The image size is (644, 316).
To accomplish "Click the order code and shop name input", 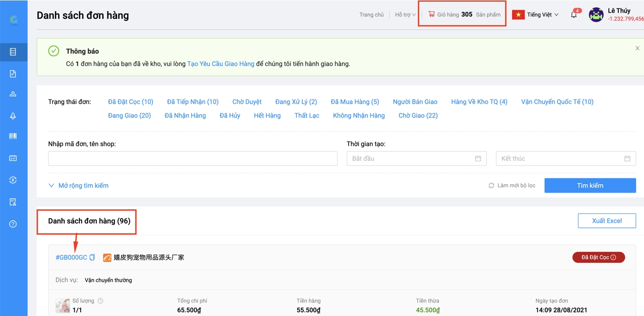I will pyautogui.click(x=192, y=159).
